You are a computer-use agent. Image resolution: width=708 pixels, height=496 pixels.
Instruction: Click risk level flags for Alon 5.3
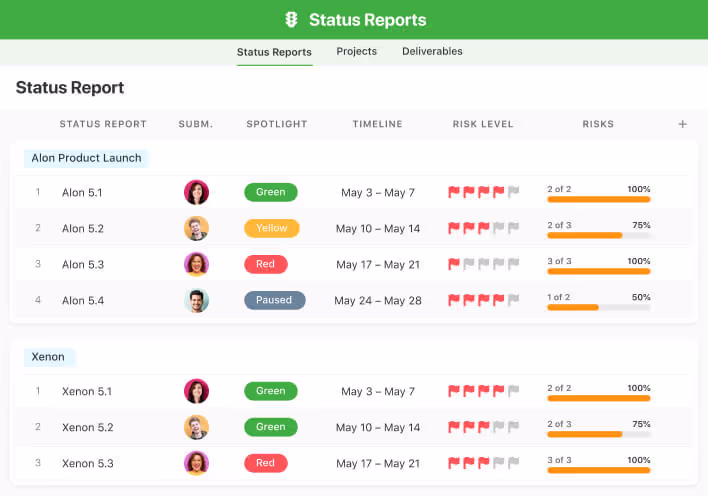[x=484, y=264]
